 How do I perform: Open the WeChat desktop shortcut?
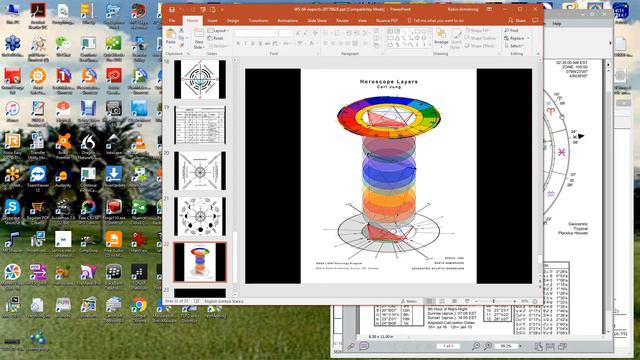tap(63, 46)
